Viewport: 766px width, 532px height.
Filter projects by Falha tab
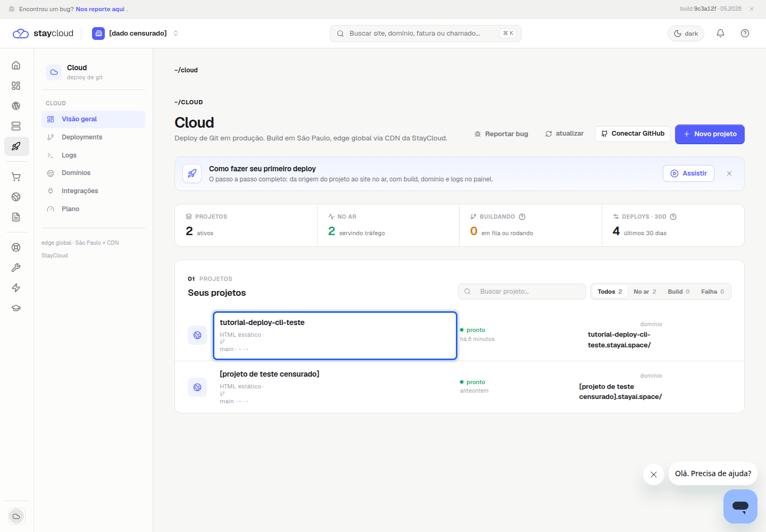coord(712,292)
